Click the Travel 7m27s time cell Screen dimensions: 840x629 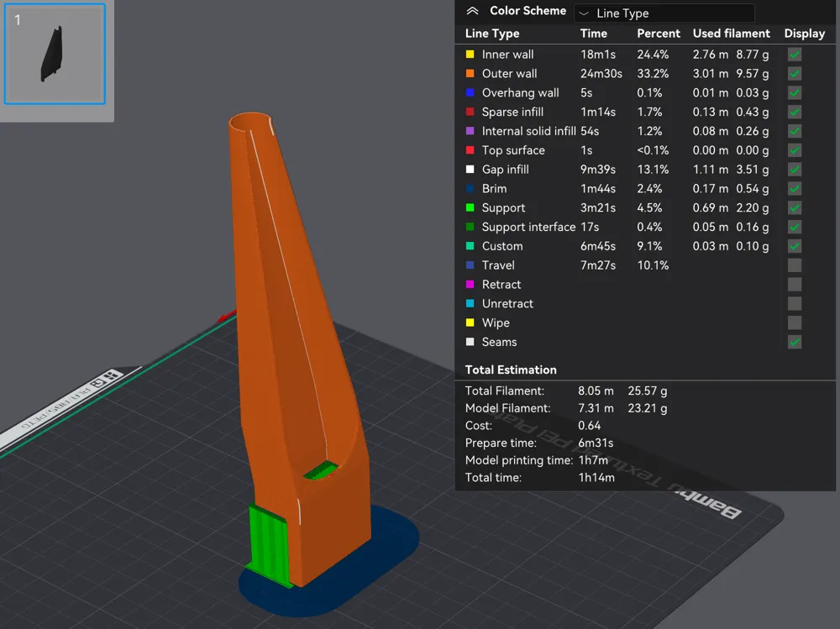[x=598, y=265]
